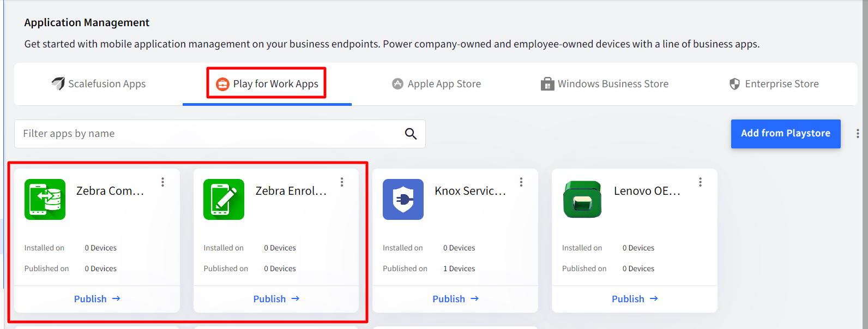The image size is (868, 329).
Task: Publish the Zebra Com… app
Action: point(97,299)
